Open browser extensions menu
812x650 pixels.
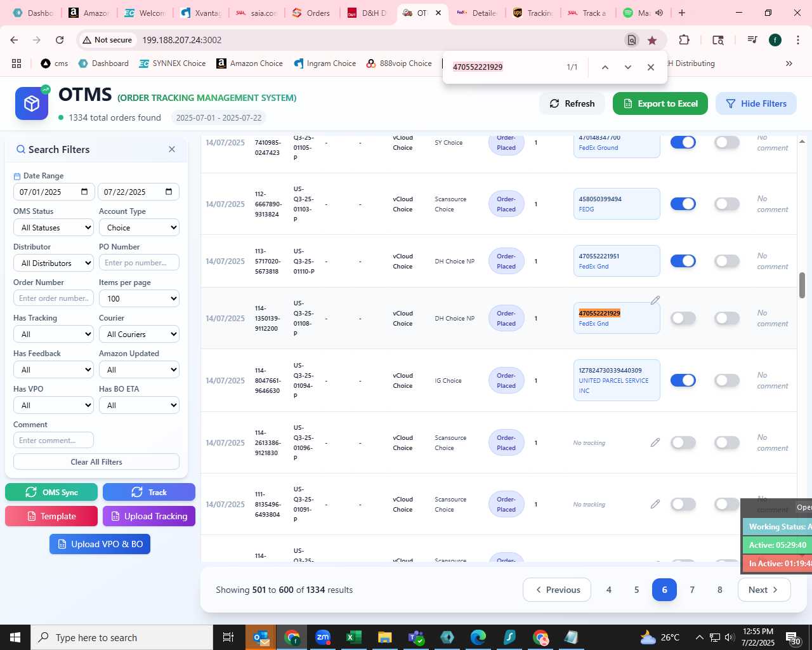(684, 40)
